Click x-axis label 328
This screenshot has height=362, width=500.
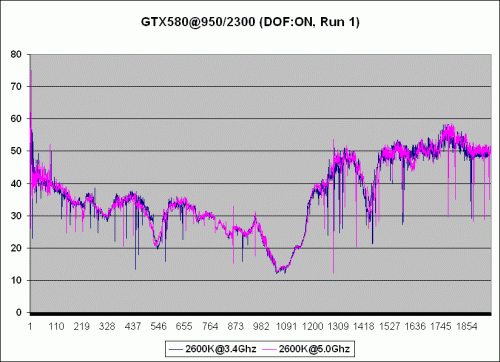[x=107, y=326]
